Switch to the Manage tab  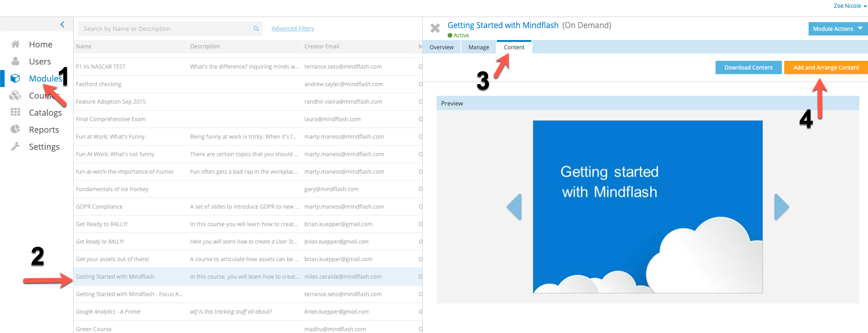479,47
